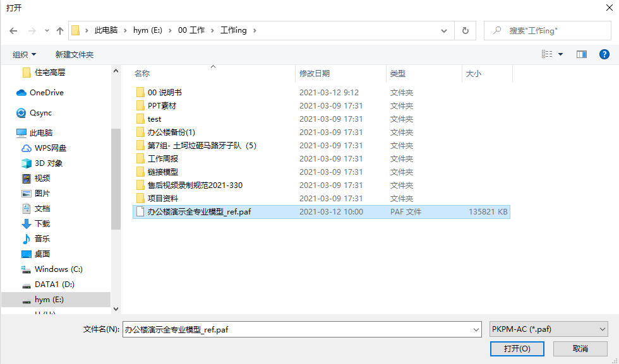The image size is (619, 364).
Task: Expand chevron after 此电脑 in breadcrumb
Action: [x=125, y=30]
